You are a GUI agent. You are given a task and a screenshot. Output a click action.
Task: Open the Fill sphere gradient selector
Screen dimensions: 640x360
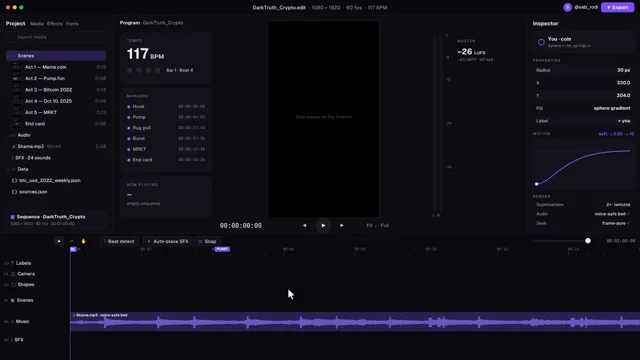point(612,108)
